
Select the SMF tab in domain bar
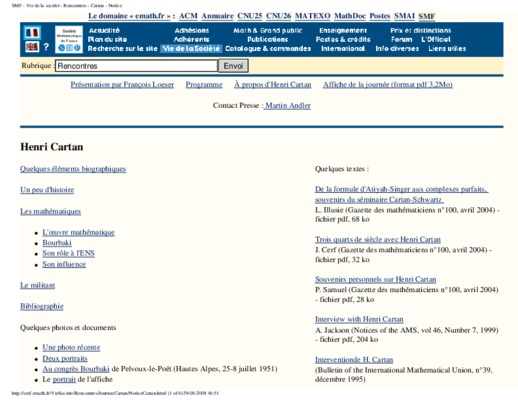tap(427, 16)
